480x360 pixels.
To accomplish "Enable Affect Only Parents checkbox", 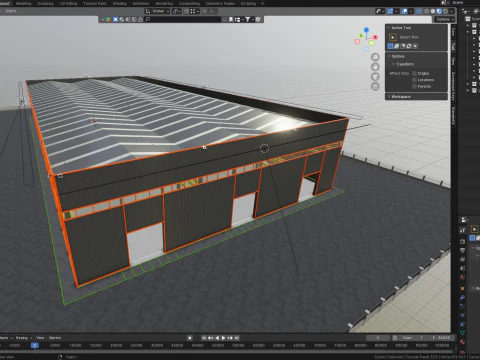I will coord(415,86).
